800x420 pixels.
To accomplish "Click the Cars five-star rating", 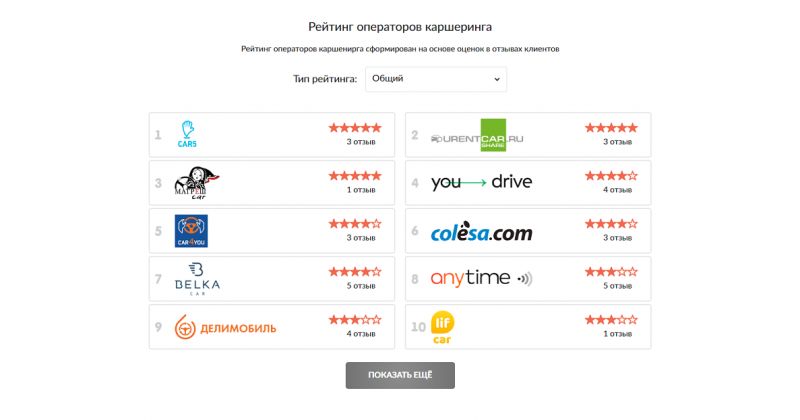I will pos(355,128).
